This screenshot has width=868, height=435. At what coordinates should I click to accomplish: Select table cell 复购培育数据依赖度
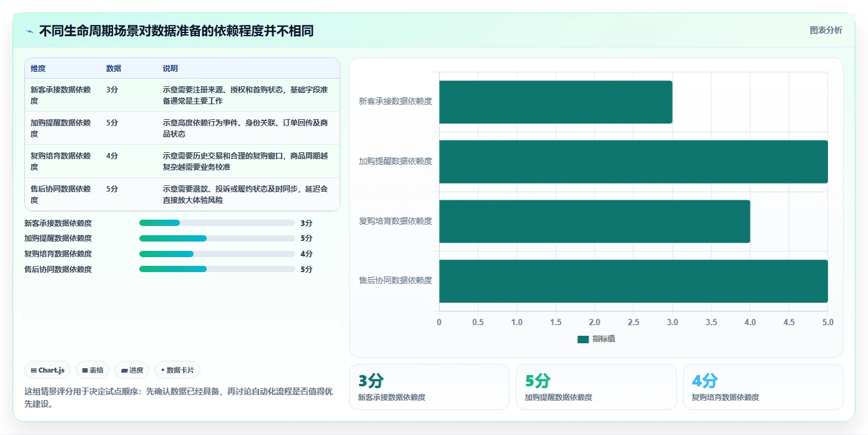tap(61, 161)
